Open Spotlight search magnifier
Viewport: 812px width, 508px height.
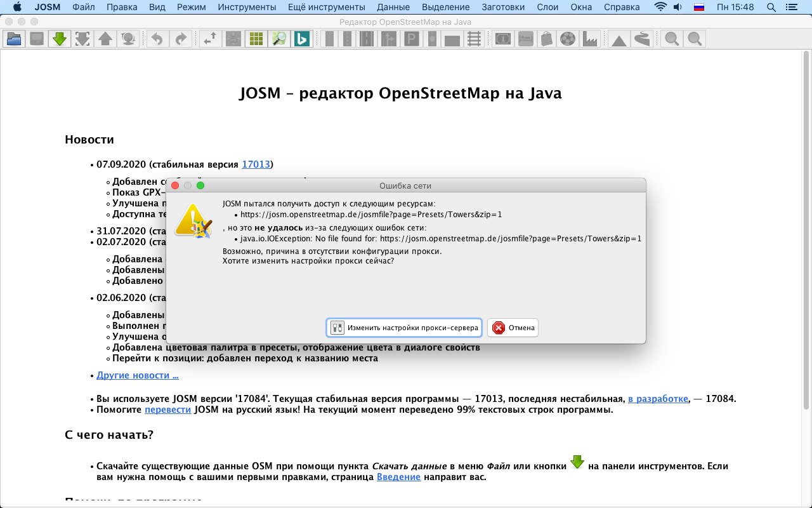click(771, 7)
